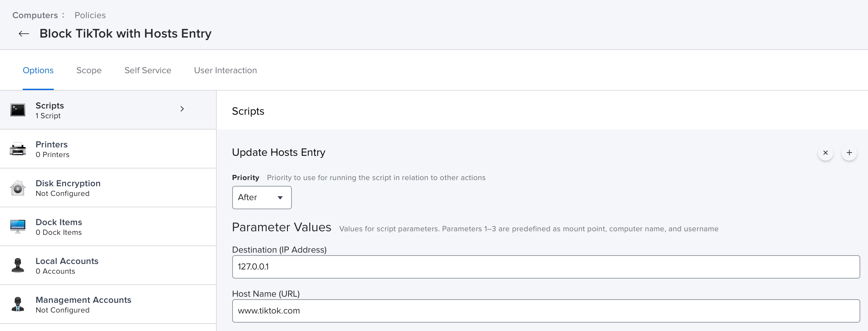Click the Update Hosts Entry heading

tap(279, 152)
